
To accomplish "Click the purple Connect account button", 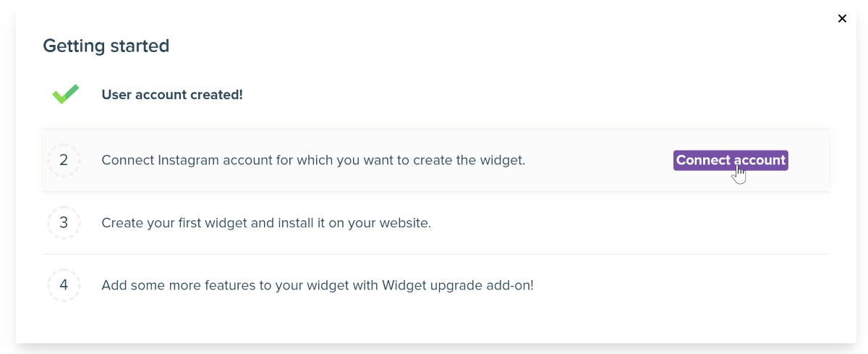I will (x=731, y=161).
